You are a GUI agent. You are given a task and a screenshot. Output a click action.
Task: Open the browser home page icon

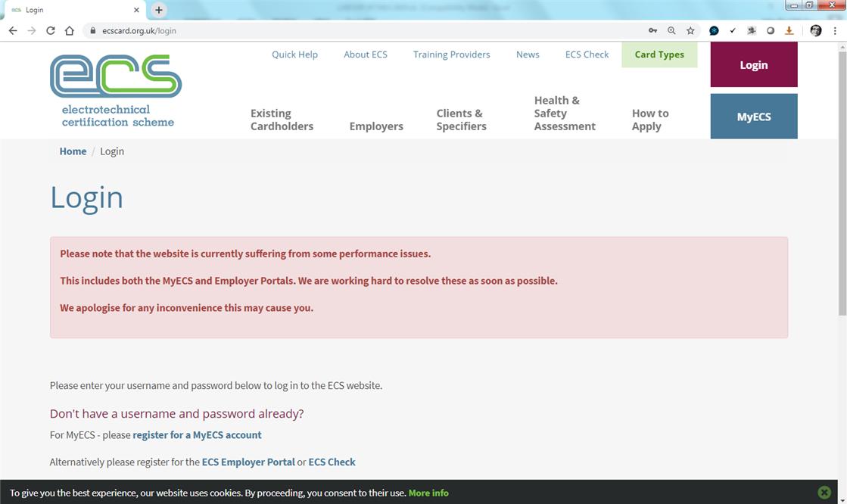(x=69, y=31)
